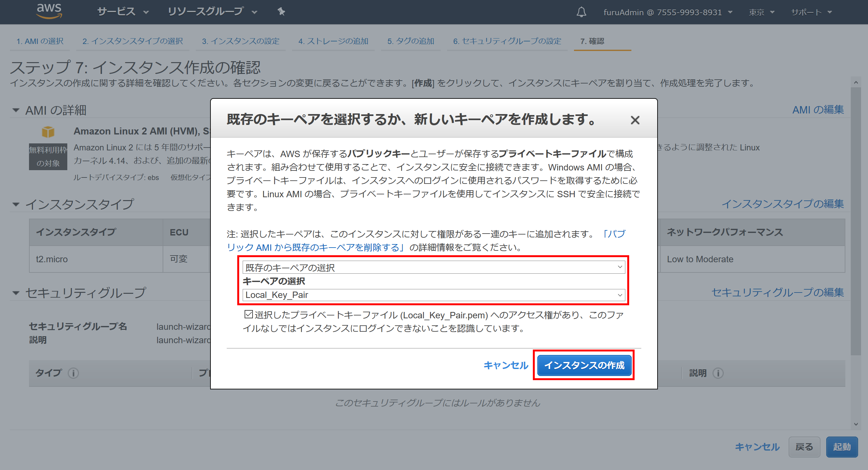Collapse the AMI の詳細 section
Image resolution: width=868 pixels, height=470 pixels.
16,110
